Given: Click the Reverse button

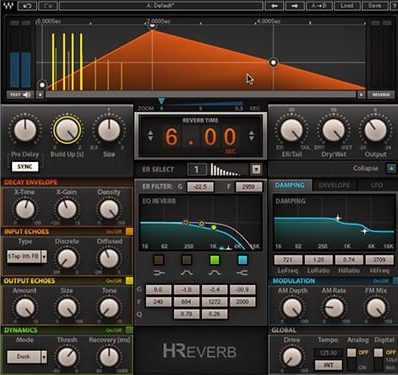Looking at the screenshot, I should click(381, 95).
